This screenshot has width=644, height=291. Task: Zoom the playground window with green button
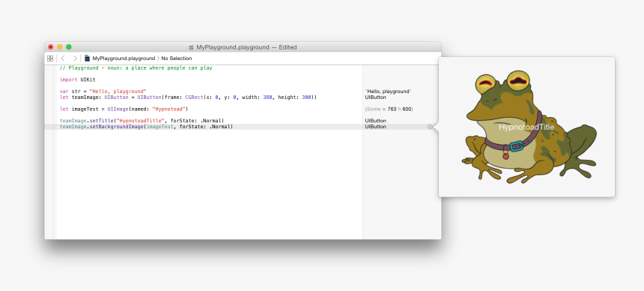point(69,47)
